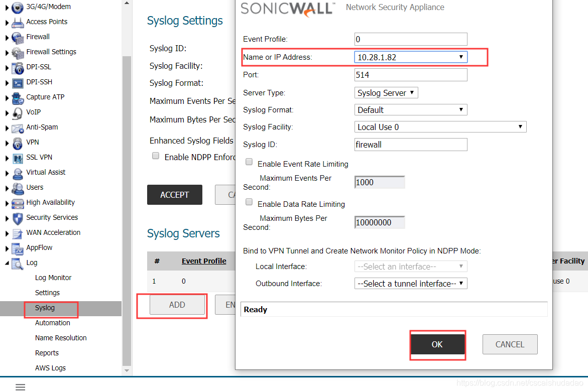The image size is (588, 392).
Task: Toggle Enable Event Rate Limiting checkbox
Action: tap(249, 162)
